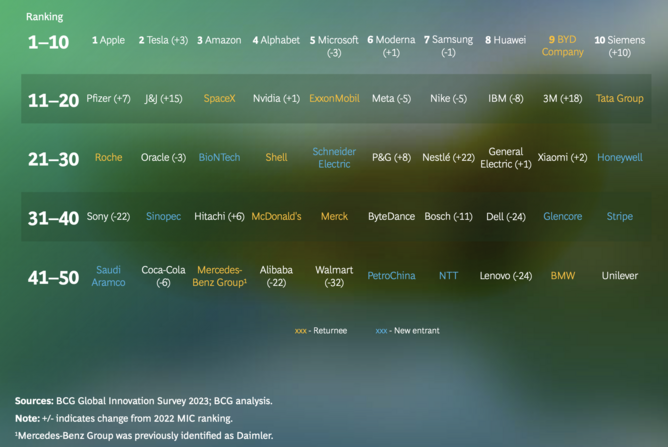Click the 'Ranking' heading

[44, 17]
